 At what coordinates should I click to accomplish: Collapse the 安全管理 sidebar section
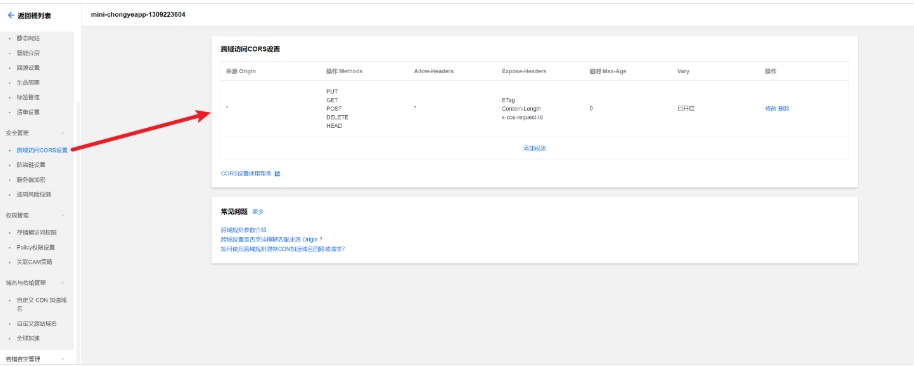pos(63,133)
